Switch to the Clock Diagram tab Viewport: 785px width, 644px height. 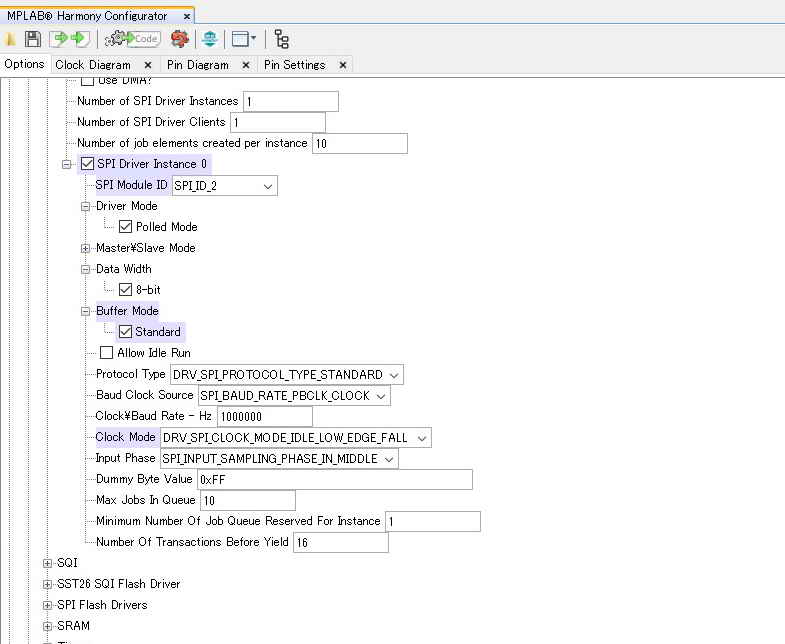(x=93, y=65)
